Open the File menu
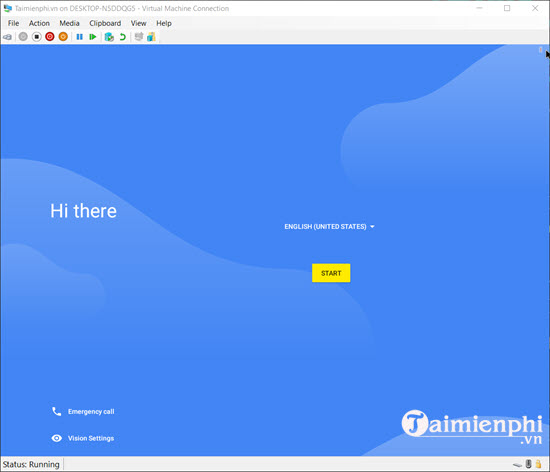Screen dimensions: 550x472 point(14,23)
